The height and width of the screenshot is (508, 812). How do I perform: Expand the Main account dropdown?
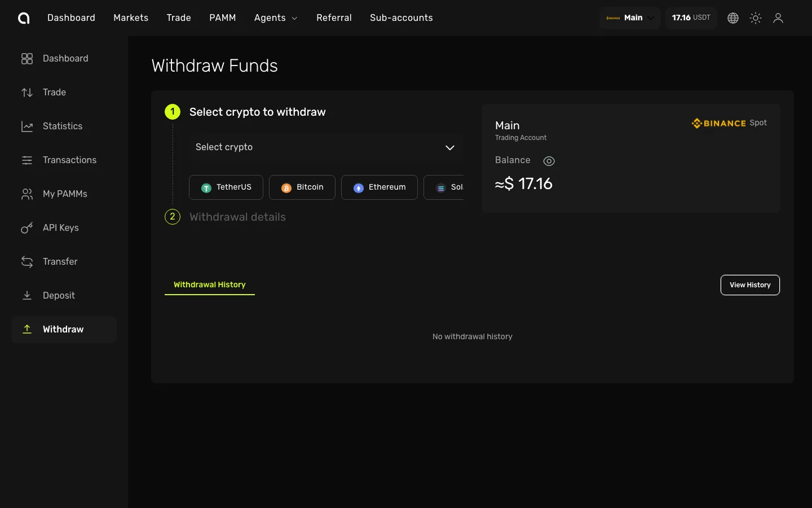[x=629, y=17]
